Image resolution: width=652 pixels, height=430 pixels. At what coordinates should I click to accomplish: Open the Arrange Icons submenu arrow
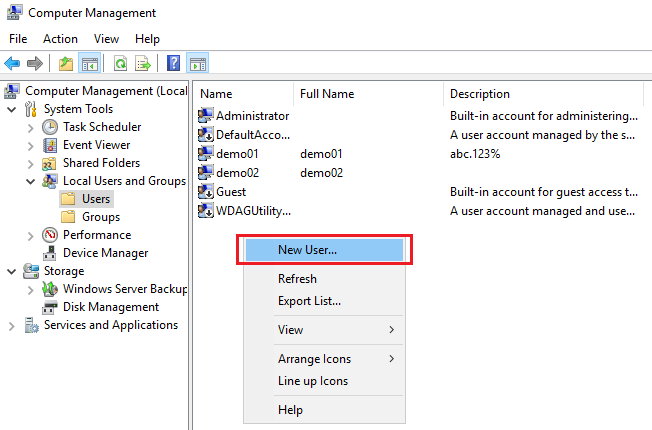click(x=391, y=359)
